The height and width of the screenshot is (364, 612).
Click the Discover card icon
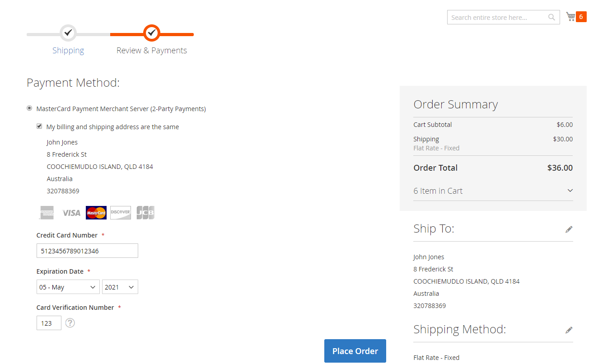pos(121,213)
